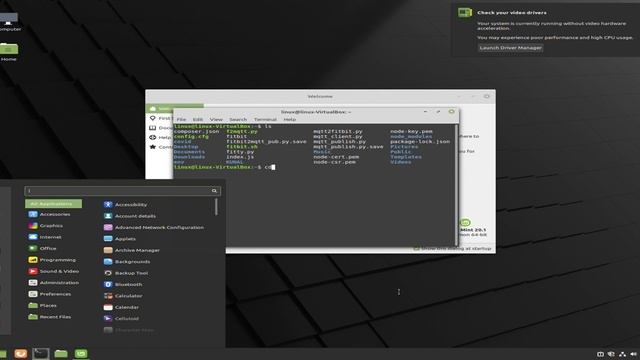Open the network icon in system tray

[x=622, y=354]
